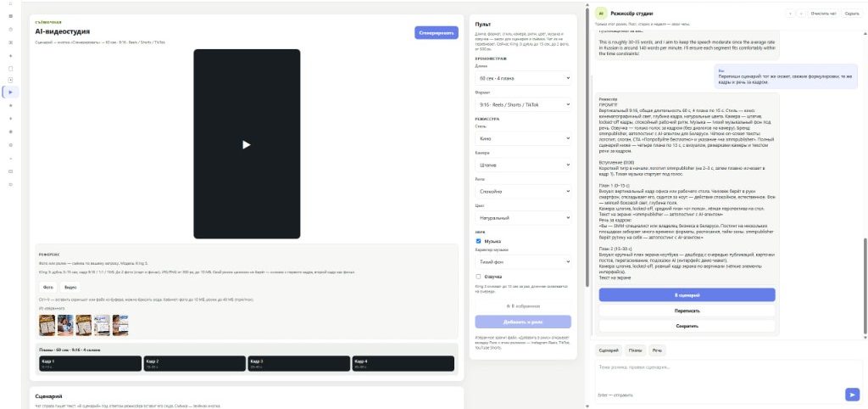The width and height of the screenshot is (868, 409).
Task: Expand the Стиль dropdown set to Кино
Action: point(522,138)
